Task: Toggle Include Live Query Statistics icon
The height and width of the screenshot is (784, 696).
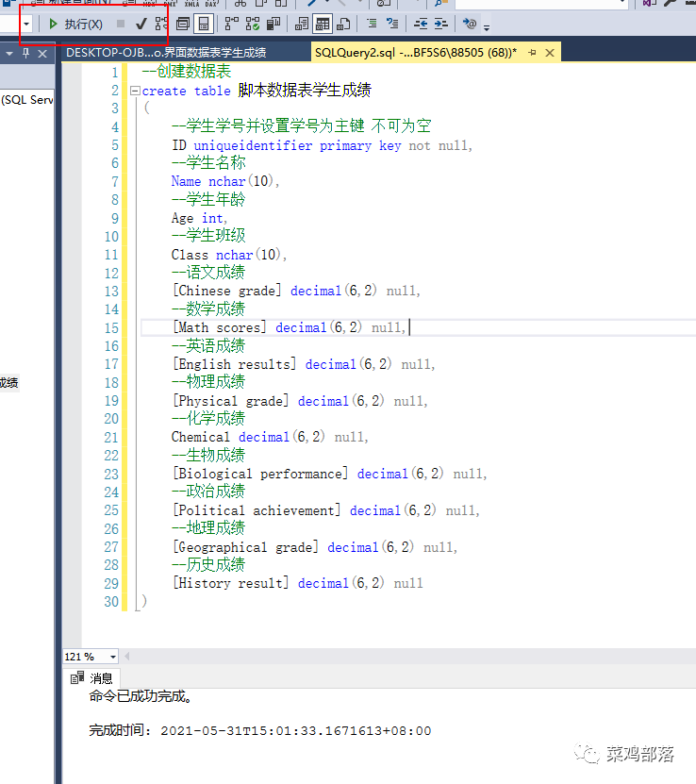Action: coord(253,24)
